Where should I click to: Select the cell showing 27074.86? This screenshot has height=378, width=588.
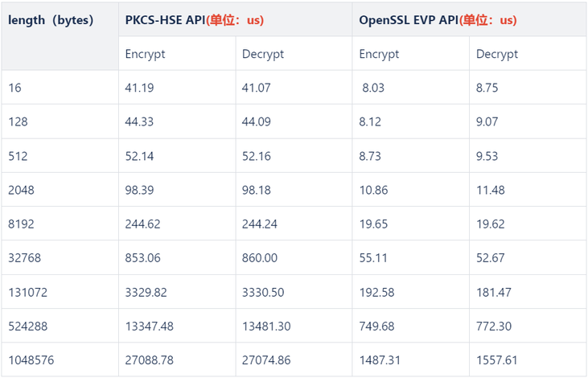tap(294, 360)
